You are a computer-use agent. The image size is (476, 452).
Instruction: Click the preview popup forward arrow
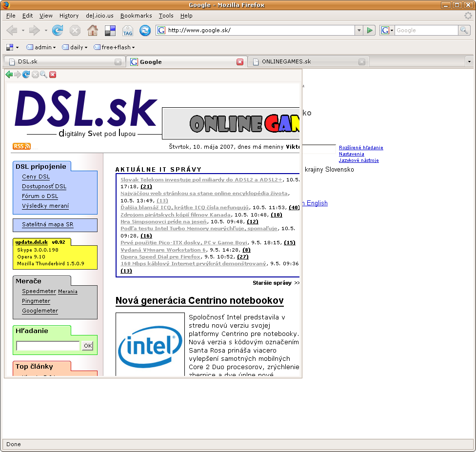tap(18, 75)
